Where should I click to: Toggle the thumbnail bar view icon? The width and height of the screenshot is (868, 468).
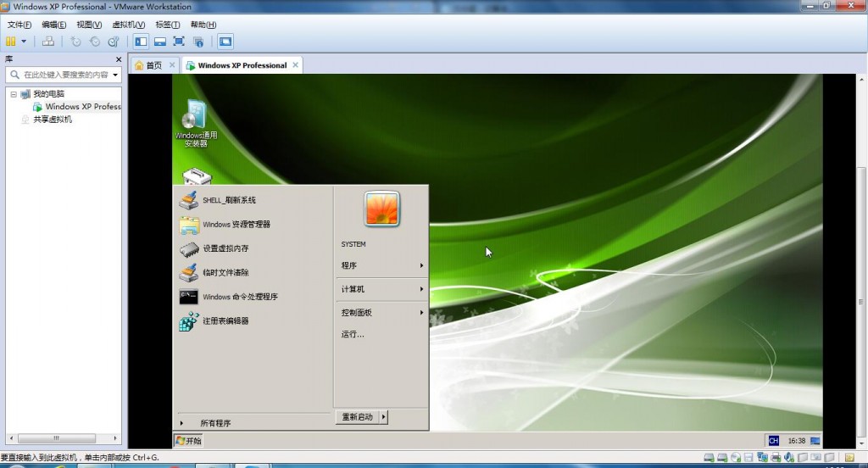tap(160, 41)
